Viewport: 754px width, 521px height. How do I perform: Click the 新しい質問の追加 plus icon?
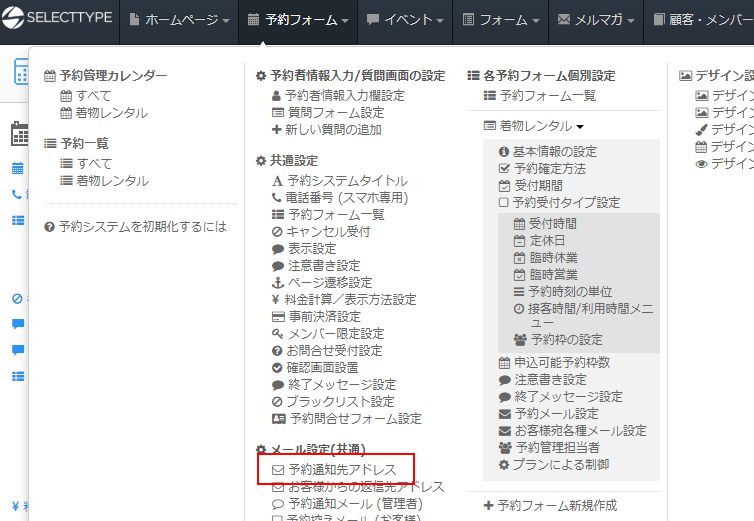point(277,130)
